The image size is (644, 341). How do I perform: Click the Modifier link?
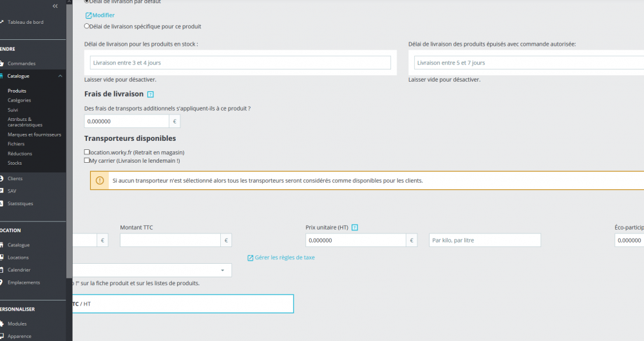(x=104, y=15)
